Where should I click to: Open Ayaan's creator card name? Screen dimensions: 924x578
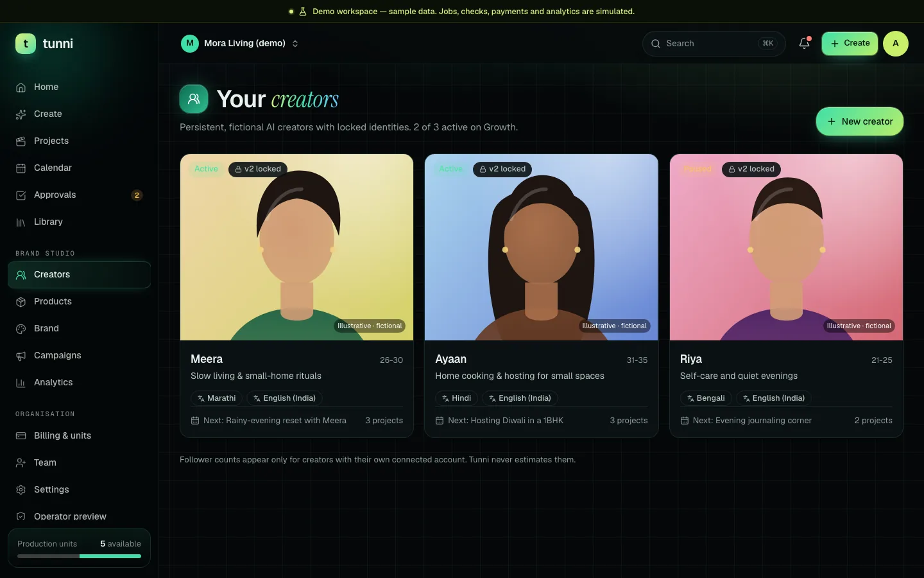pos(451,359)
